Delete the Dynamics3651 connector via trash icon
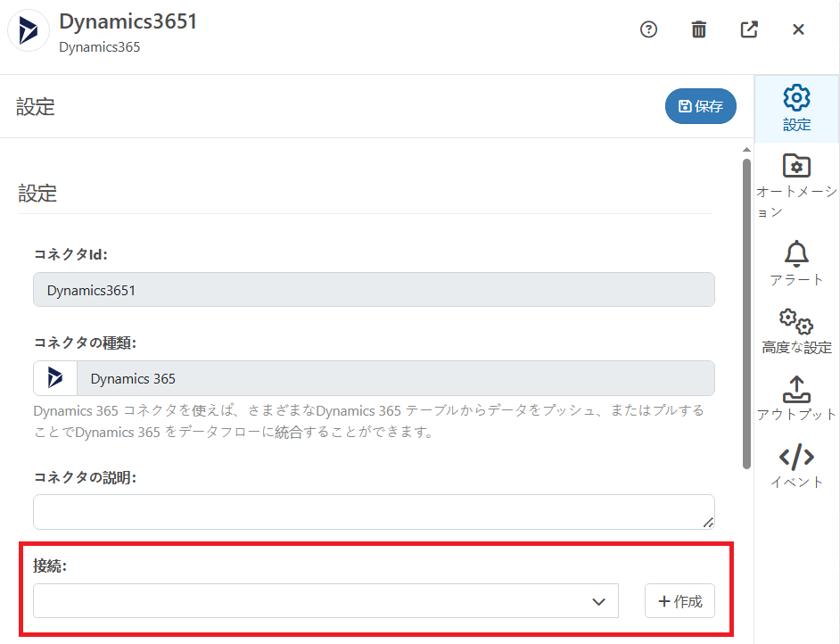Viewport: 840px width, 644px height. coord(698,29)
